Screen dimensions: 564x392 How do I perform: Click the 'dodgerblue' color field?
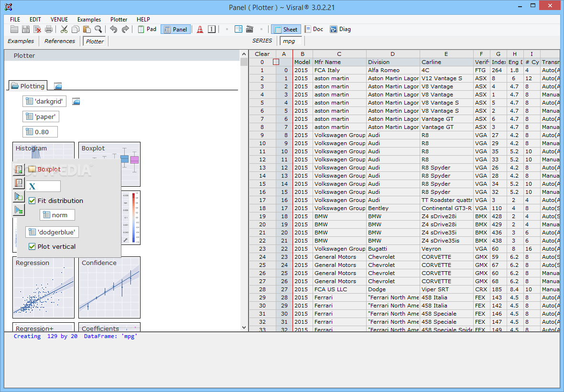(52, 232)
